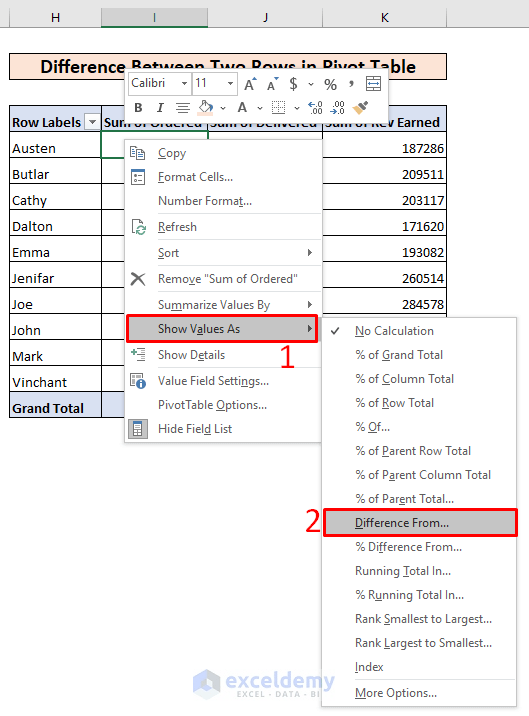Click the Format Painter brush
Screen dimensions: 529x716
(x=360, y=108)
